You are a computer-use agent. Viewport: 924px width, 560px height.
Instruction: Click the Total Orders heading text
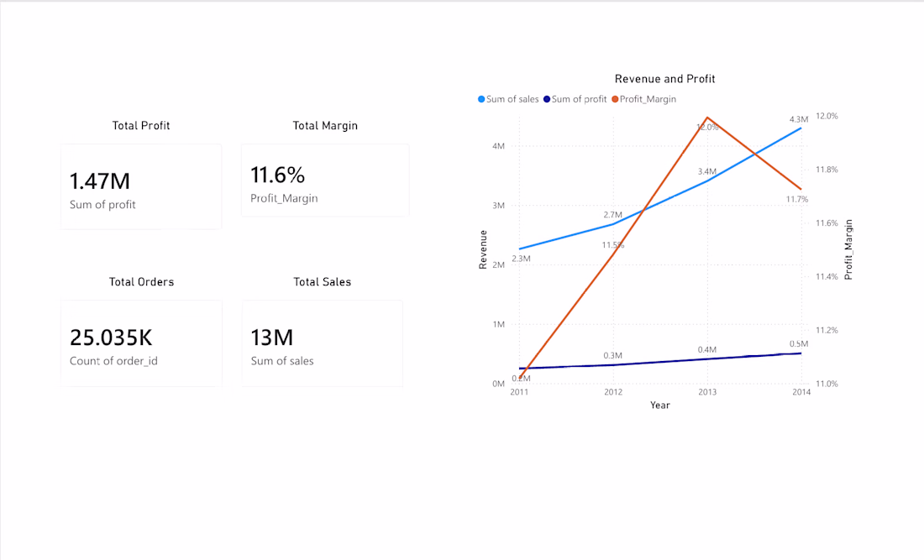click(x=141, y=282)
